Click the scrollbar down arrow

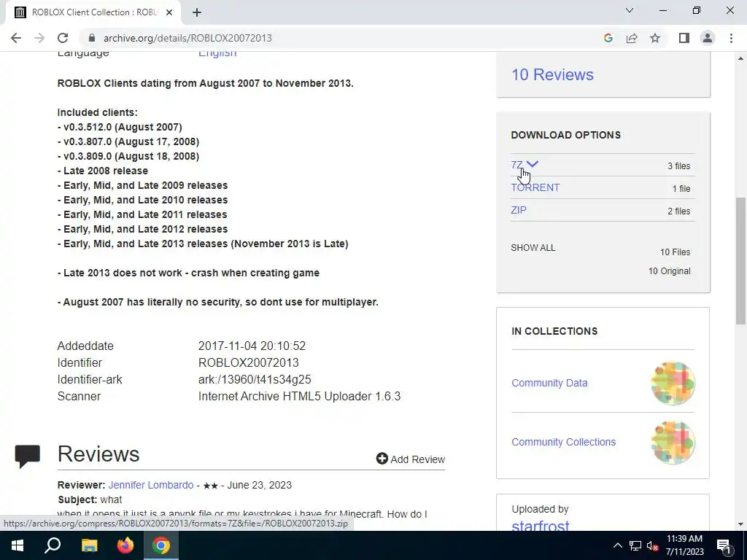(741, 524)
